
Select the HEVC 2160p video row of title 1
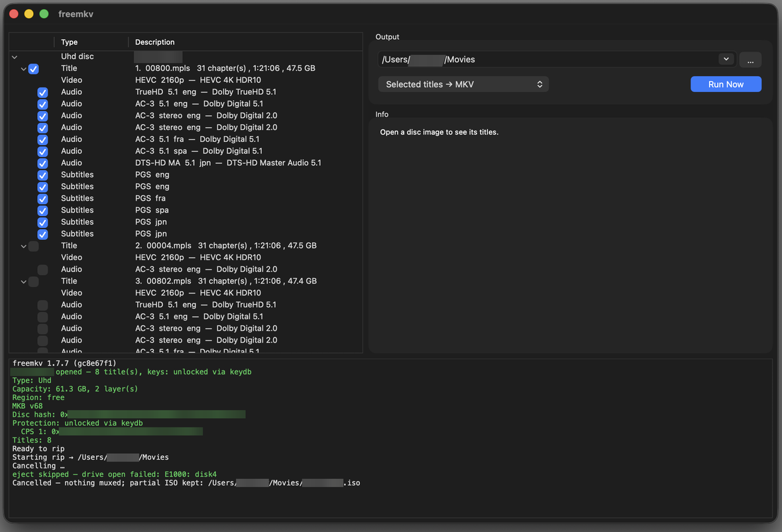pos(186,80)
